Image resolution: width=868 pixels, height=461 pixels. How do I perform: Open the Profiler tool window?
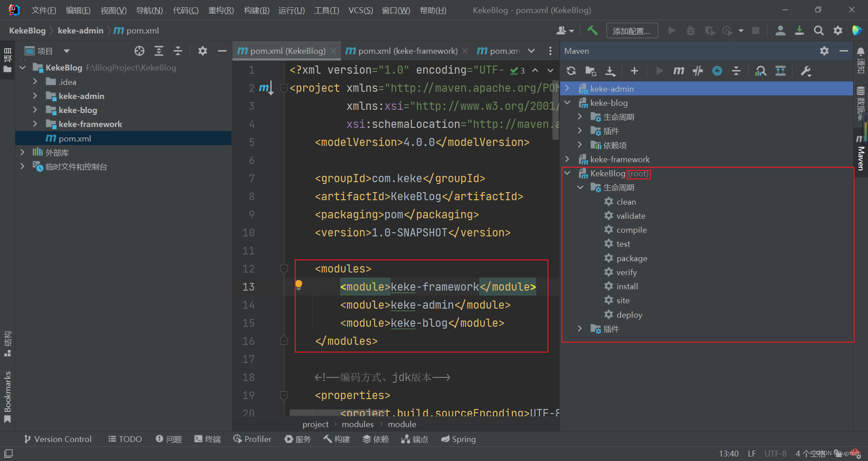tap(252, 439)
